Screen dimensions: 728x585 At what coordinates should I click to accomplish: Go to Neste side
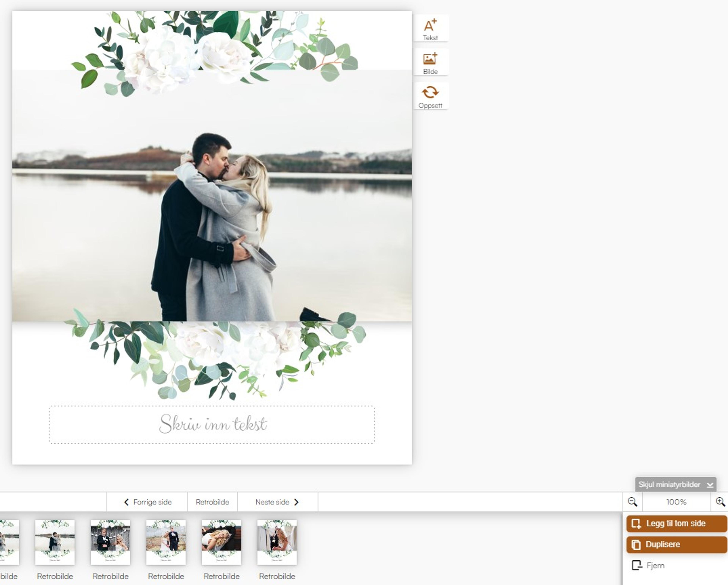[277, 502]
